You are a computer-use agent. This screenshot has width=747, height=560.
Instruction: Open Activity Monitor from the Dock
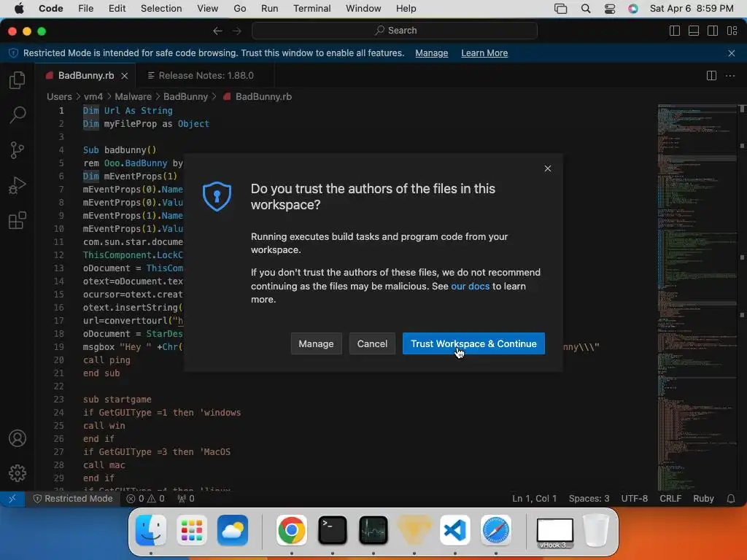[373, 530]
